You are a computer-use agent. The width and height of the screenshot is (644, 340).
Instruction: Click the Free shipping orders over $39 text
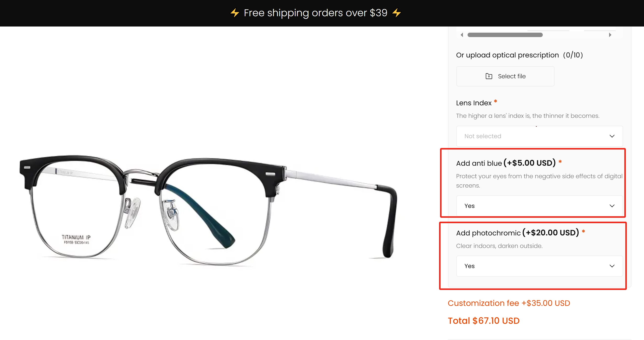(315, 13)
